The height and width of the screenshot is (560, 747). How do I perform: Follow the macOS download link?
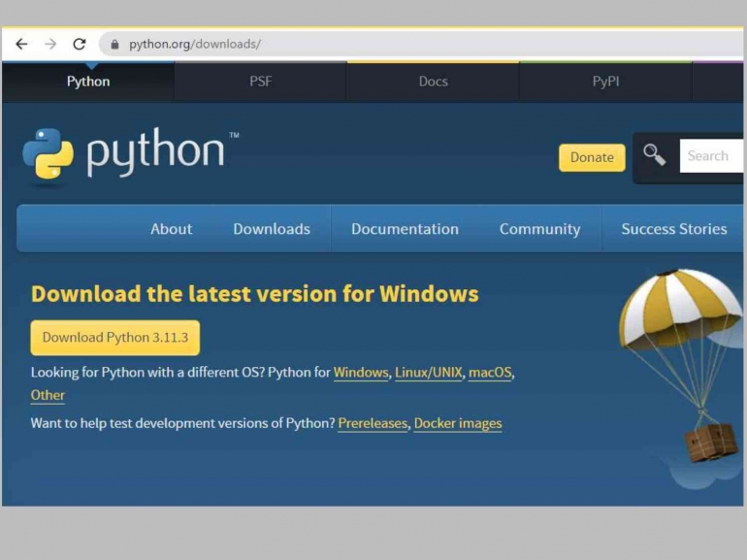[x=490, y=373]
